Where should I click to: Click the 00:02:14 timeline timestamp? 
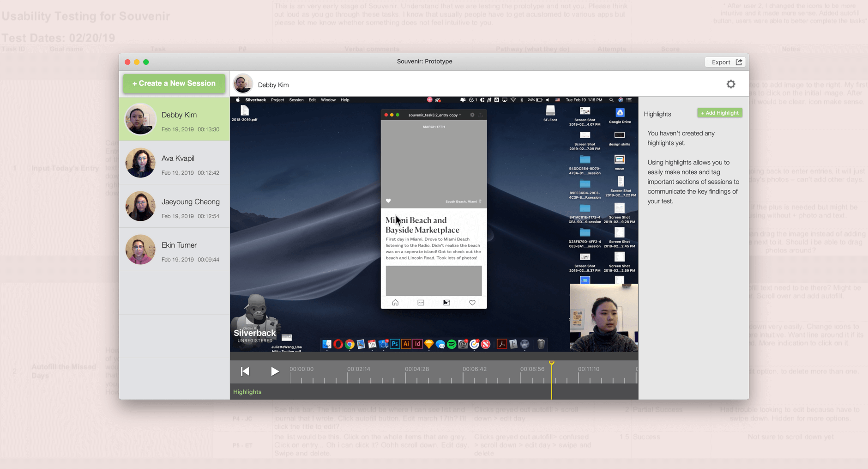tap(359, 369)
